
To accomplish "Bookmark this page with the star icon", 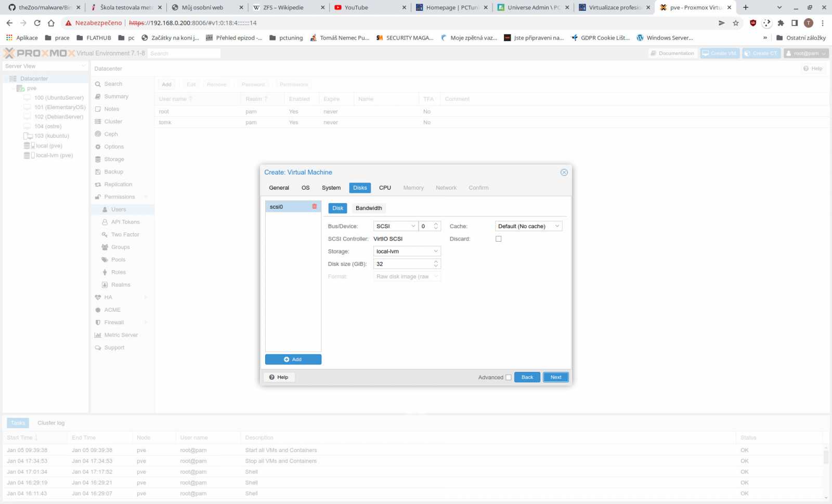I will point(736,23).
